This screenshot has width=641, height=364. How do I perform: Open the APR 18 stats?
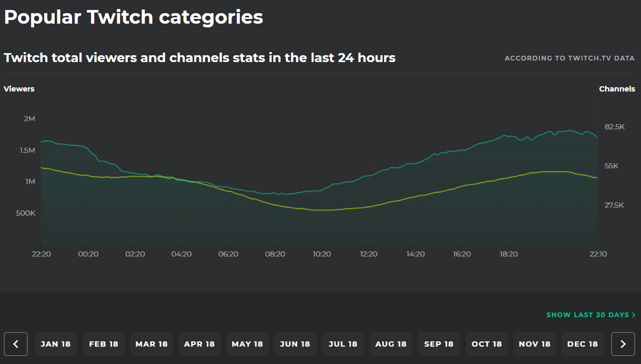[x=199, y=344]
